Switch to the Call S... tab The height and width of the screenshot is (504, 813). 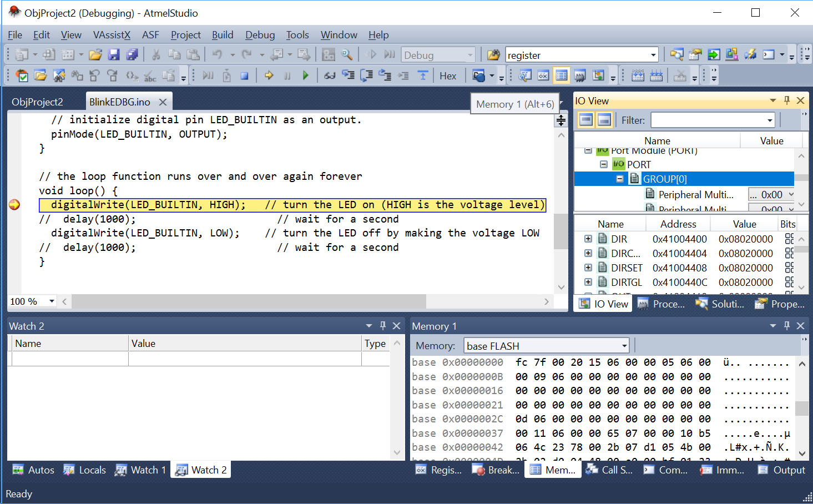click(x=609, y=470)
